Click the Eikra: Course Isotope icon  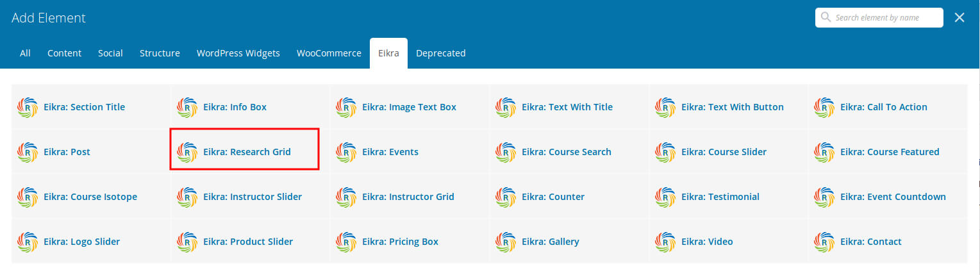(28, 197)
